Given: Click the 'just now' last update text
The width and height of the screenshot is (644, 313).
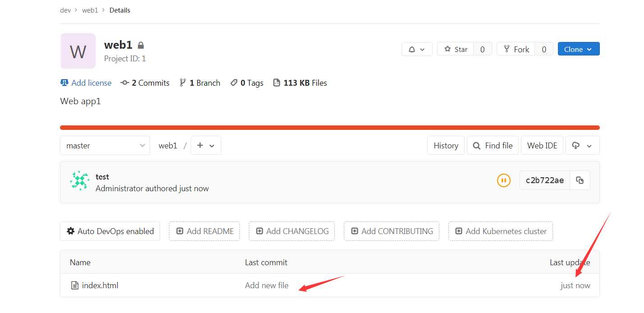Looking at the screenshot, I should click(575, 285).
